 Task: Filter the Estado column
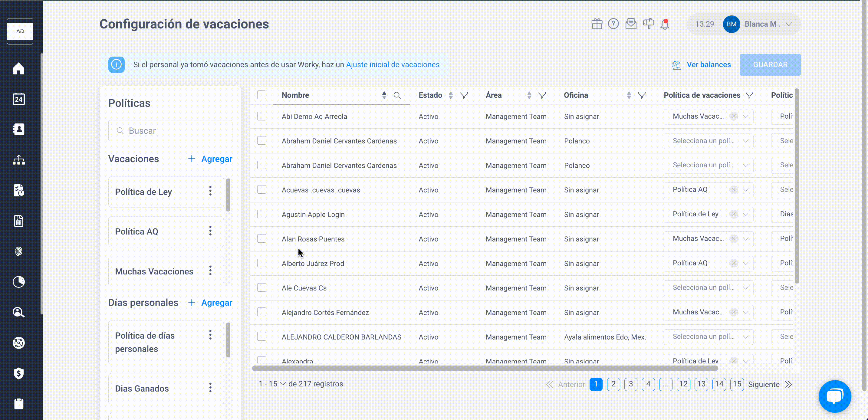pos(464,95)
